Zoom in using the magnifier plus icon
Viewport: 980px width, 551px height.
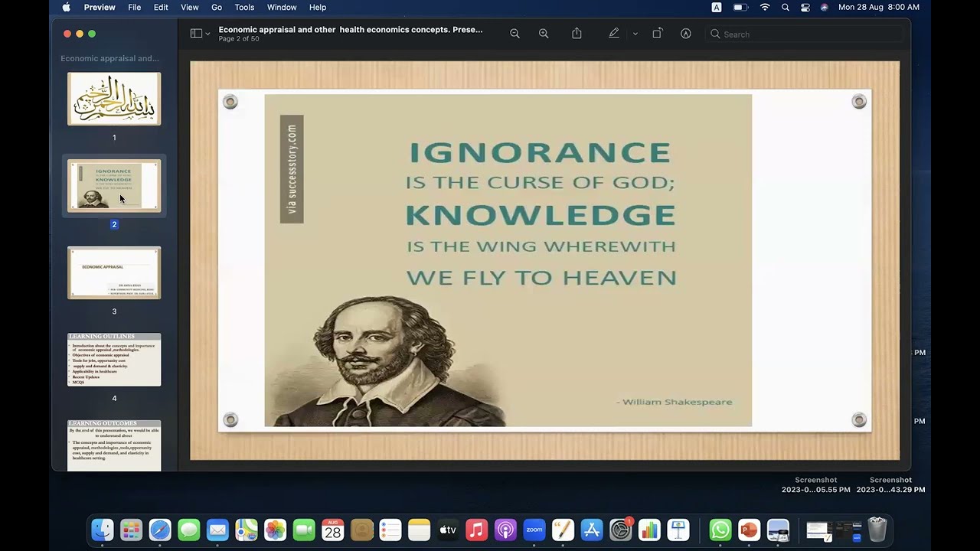pos(544,34)
